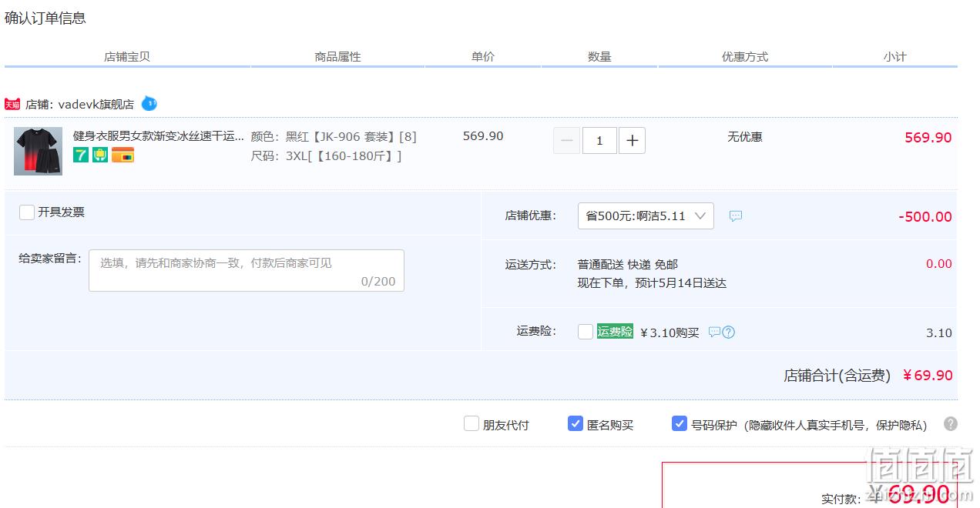Uncheck the 匿名购买 anonymous purchase box
Screen dimensions: 980x508
point(576,423)
